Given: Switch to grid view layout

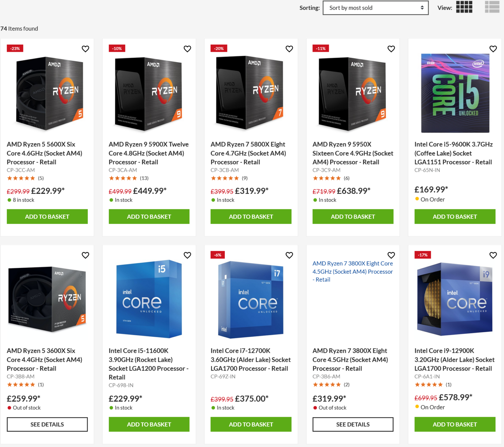Looking at the screenshot, I should (464, 7).
